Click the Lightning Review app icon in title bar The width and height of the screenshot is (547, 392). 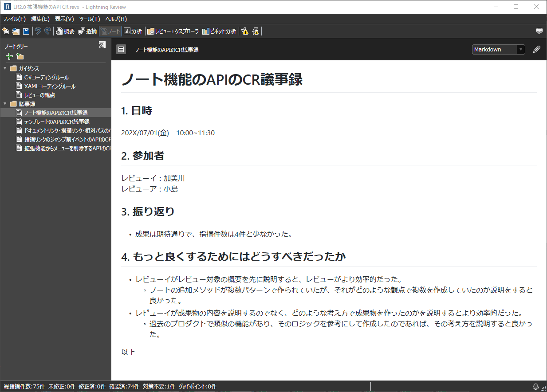coord(7,7)
